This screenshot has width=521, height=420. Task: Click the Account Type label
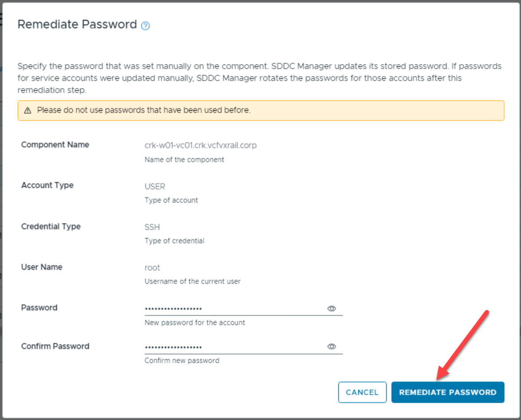(x=47, y=185)
